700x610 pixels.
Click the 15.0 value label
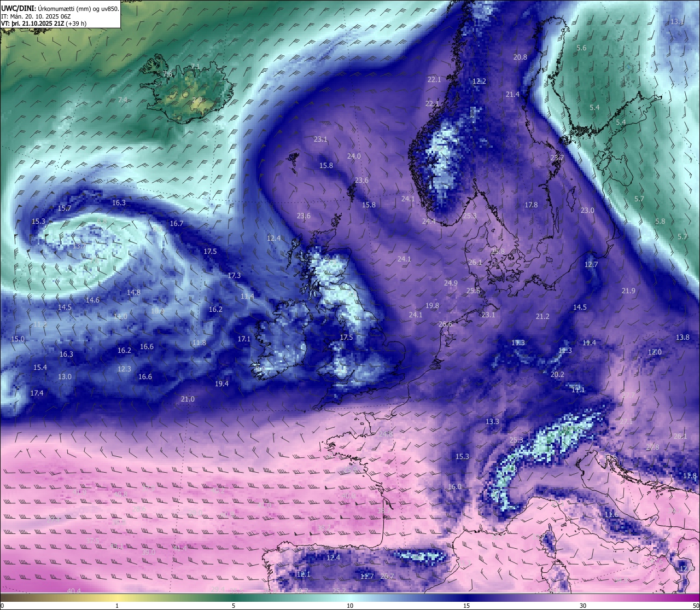pyautogui.click(x=17, y=339)
